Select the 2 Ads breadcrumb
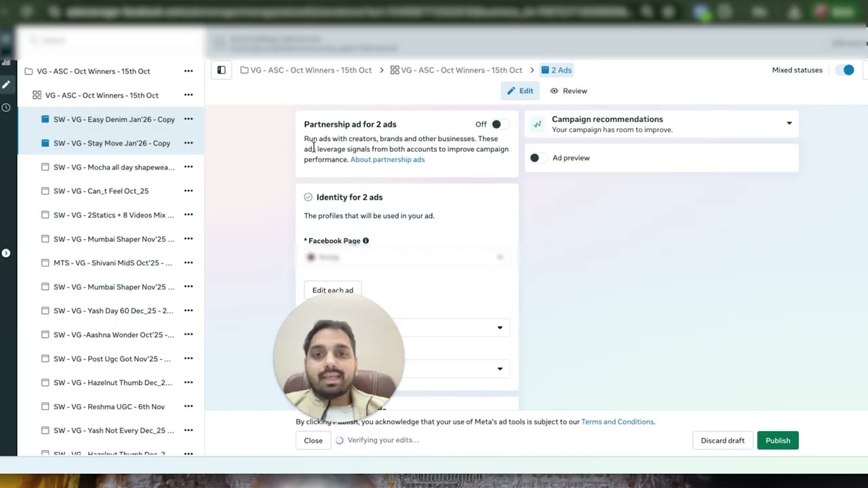The image size is (868, 488). 556,70
